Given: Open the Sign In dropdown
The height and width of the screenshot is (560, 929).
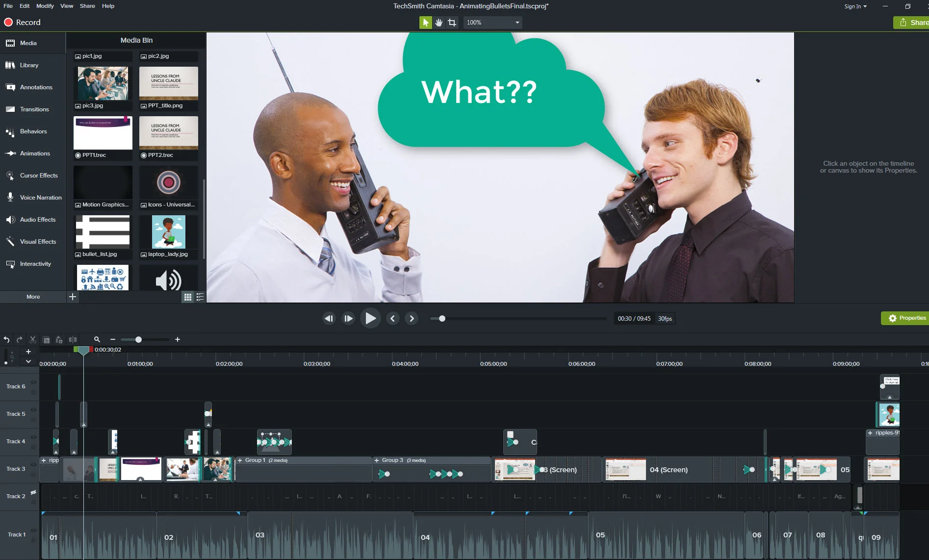Looking at the screenshot, I should point(855,6).
